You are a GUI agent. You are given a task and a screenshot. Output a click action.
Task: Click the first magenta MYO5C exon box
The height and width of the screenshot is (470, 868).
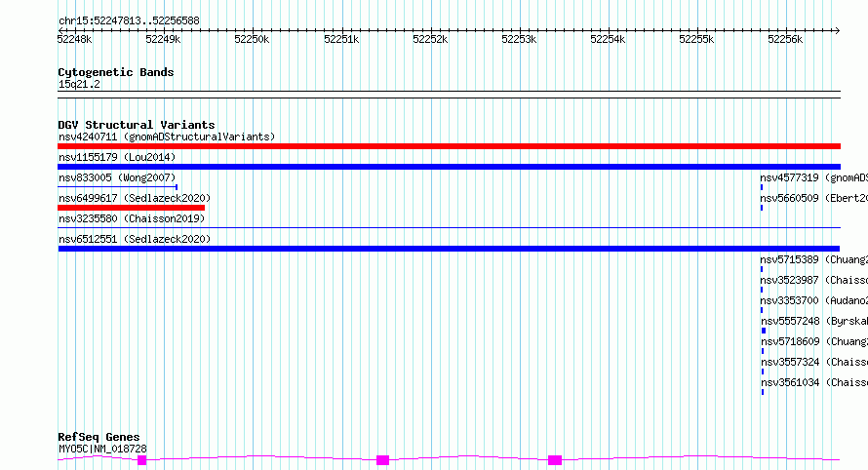(x=141, y=460)
